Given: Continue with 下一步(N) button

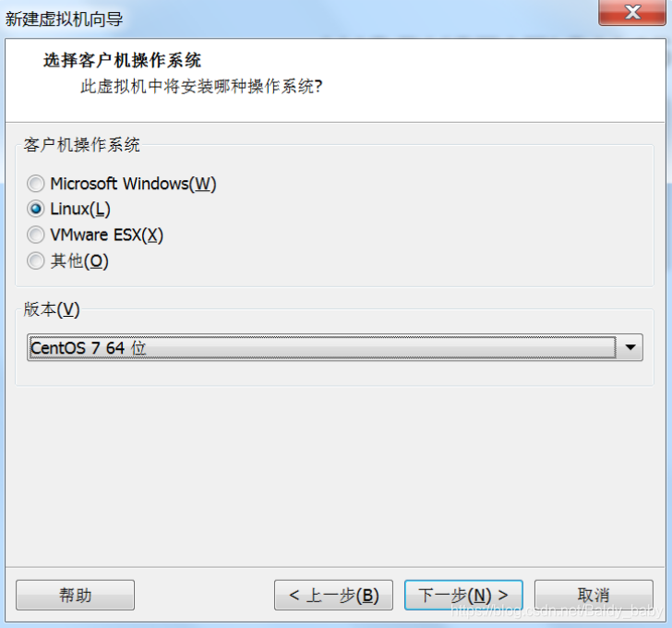Looking at the screenshot, I should point(463,595).
